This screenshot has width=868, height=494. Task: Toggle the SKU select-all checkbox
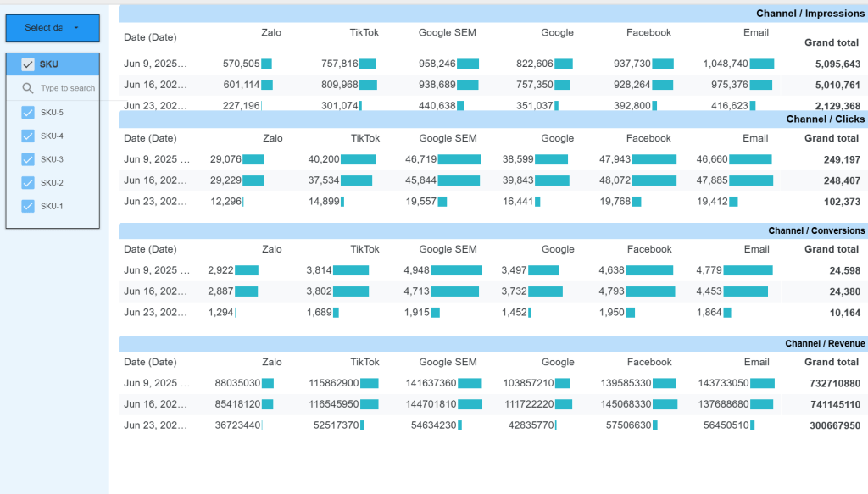(x=28, y=64)
